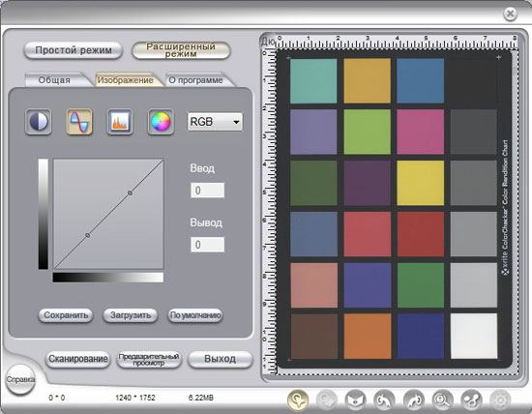Rotate the preview counterclockwise

(384, 400)
